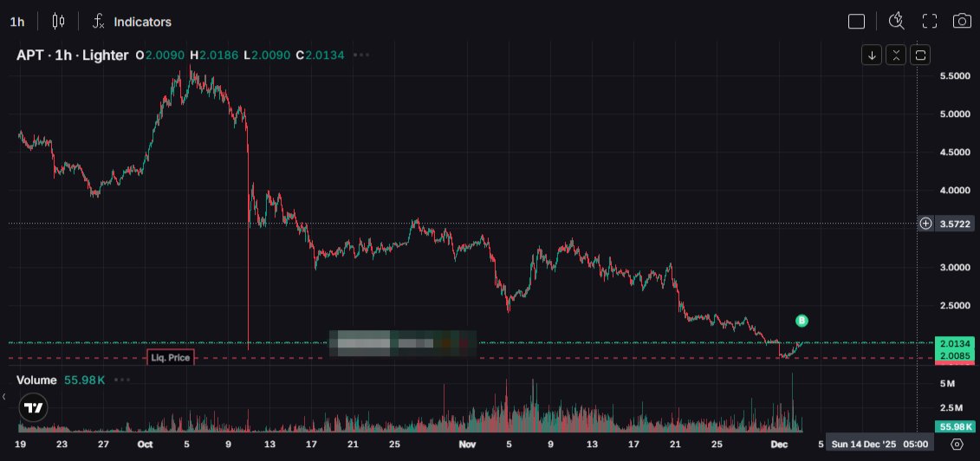
Task: Click the green B buy marker
Action: coord(802,321)
